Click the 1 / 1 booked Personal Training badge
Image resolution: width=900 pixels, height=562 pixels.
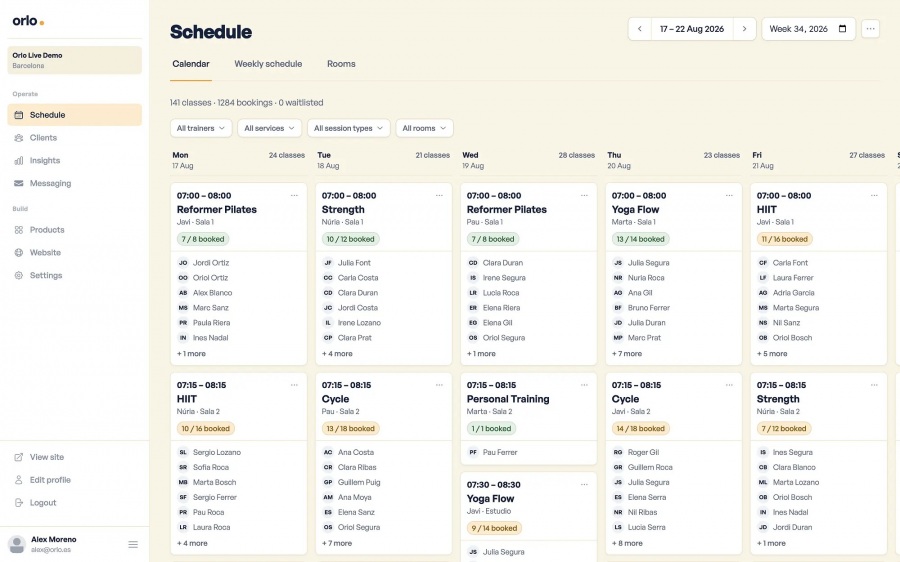(491, 428)
